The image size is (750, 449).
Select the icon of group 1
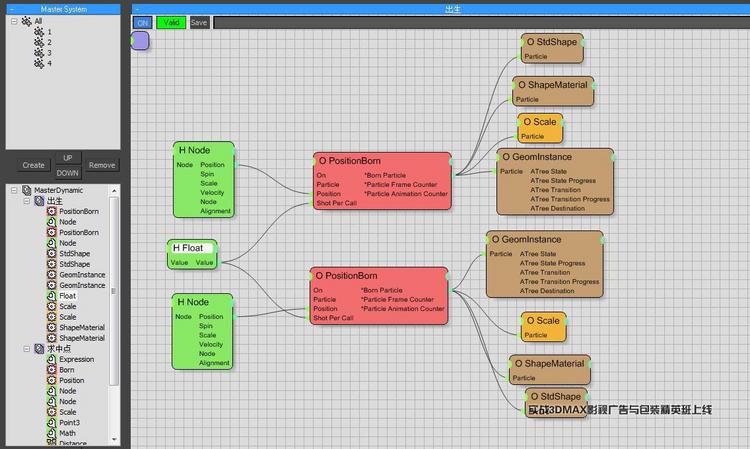coord(39,32)
